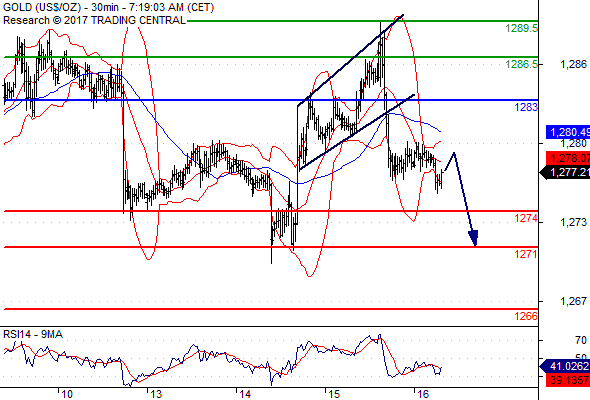The height and width of the screenshot is (400, 590).
Task: Click the red 1,278.07 price tag
Action: pos(568,158)
